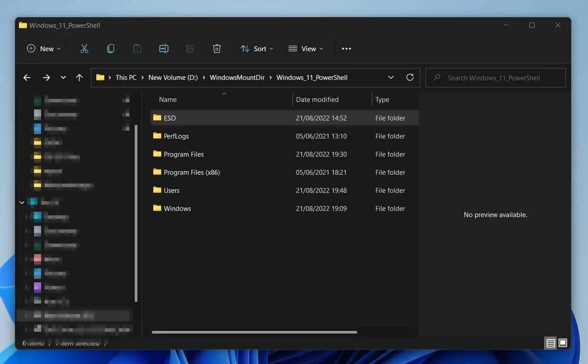
Task: Collapse the expanded navigation tree node
Action: tap(22, 202)
